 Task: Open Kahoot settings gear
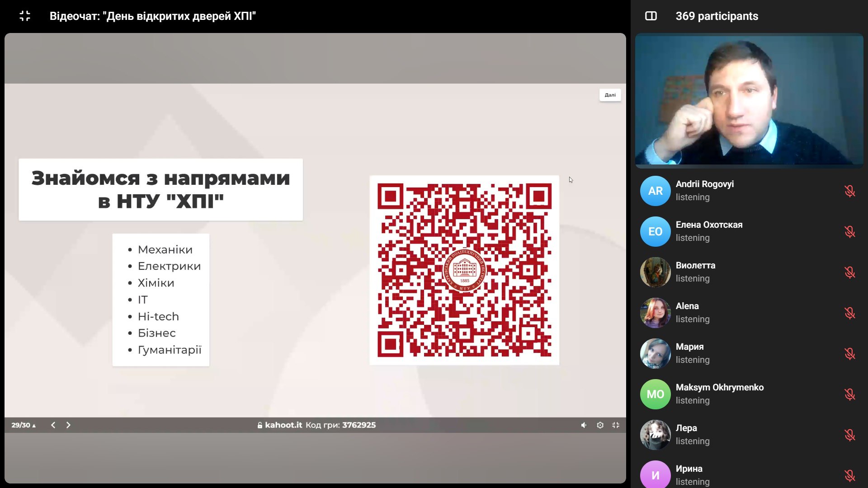[600, 425]
